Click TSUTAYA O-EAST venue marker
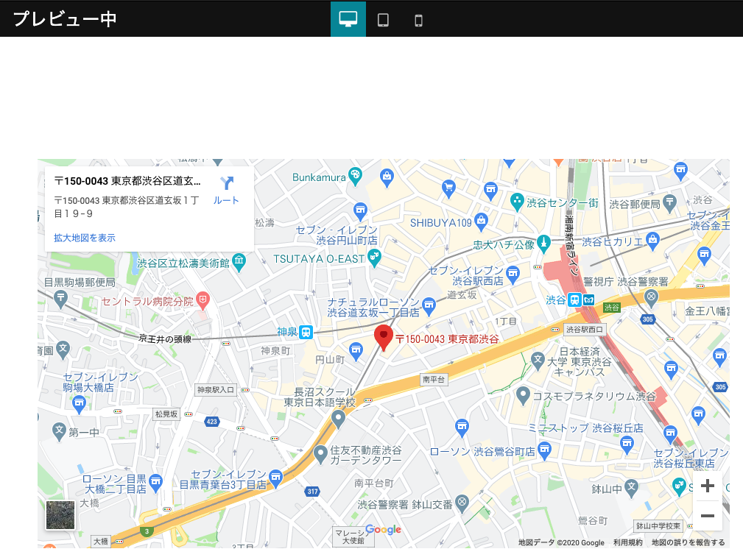Viewport: 743px width, 560px height. (374, 258)
